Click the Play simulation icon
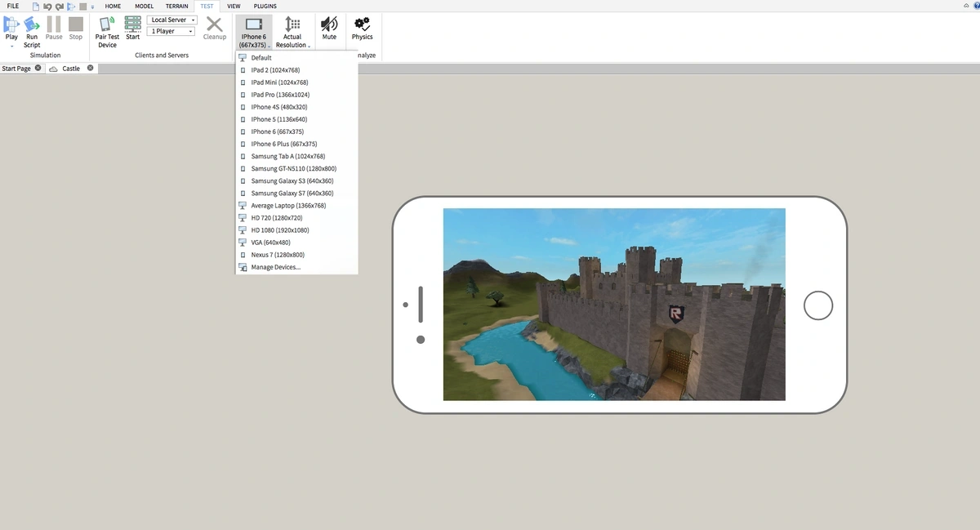Viewport: 980px width, 530px height. (11, 25)
